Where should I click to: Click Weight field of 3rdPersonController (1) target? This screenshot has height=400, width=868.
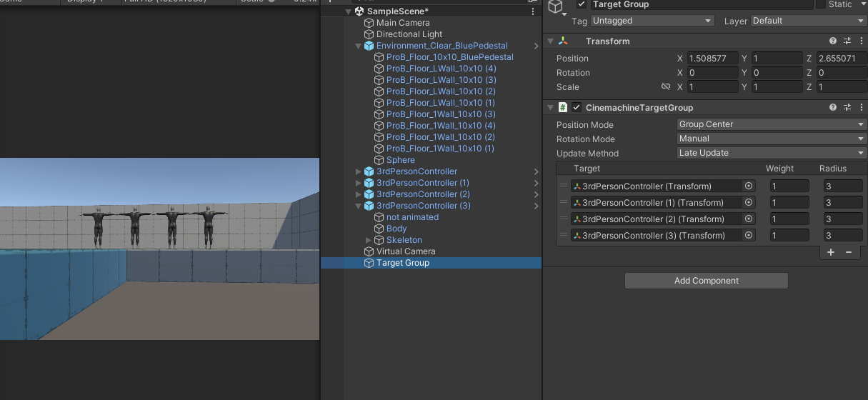789,202
